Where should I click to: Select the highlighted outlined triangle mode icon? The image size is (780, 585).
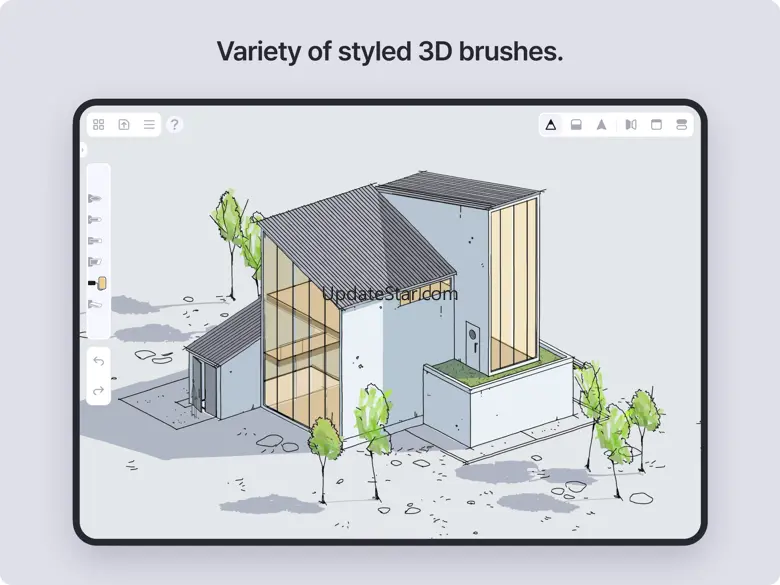coord(551,124)
